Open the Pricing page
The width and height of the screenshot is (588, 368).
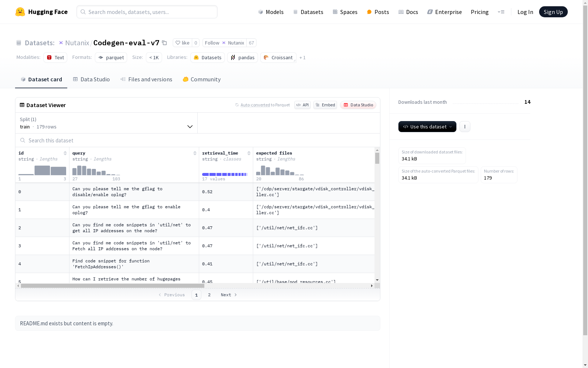480,12
